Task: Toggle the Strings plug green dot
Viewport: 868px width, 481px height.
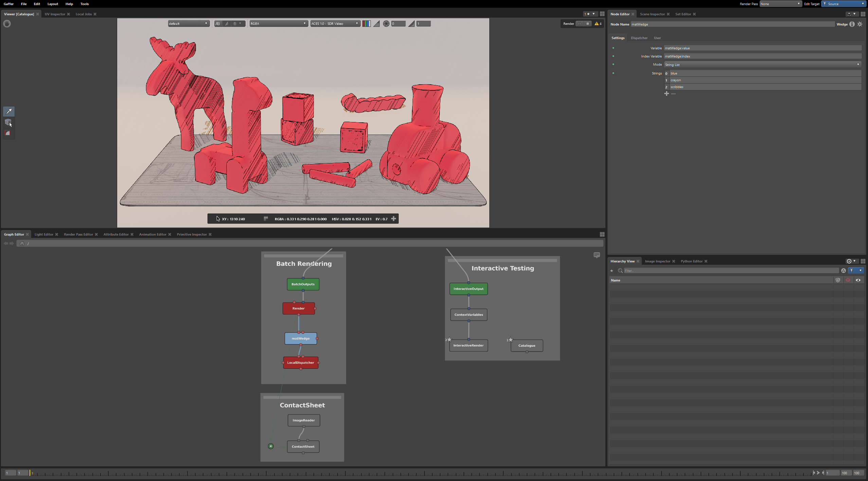Action: (x=613, y=73)
